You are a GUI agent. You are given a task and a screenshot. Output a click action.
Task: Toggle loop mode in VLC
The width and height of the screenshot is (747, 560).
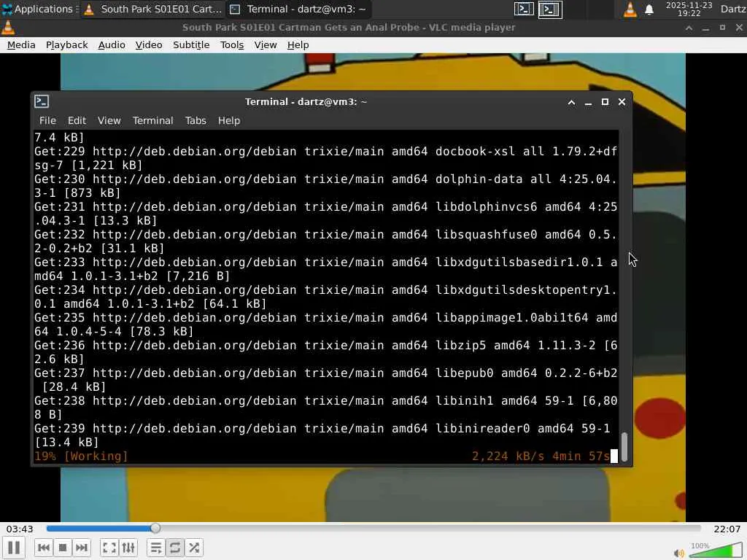point(175,548)
